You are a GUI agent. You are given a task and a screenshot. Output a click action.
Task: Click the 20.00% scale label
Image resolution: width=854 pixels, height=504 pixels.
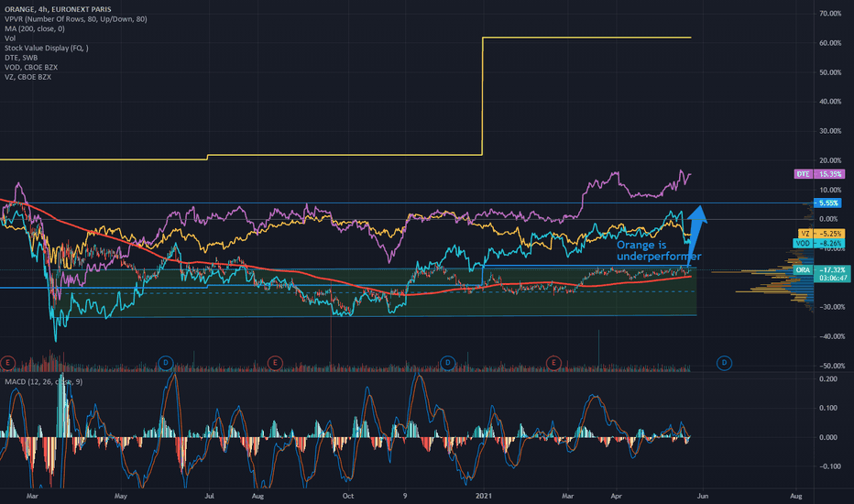830,160
